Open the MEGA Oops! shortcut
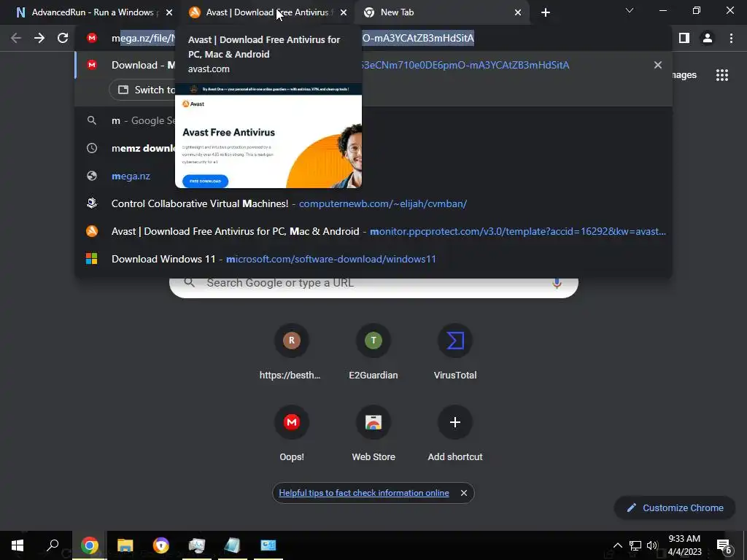Viewport: 747px width, 560px height. [x=291, y=433]
